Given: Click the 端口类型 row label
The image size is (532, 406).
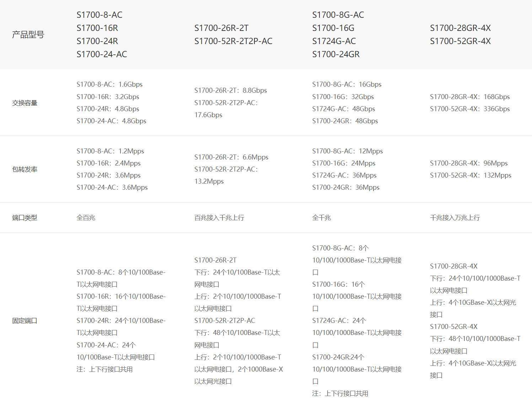Looking at the screenshot, I should click(25, 218).
